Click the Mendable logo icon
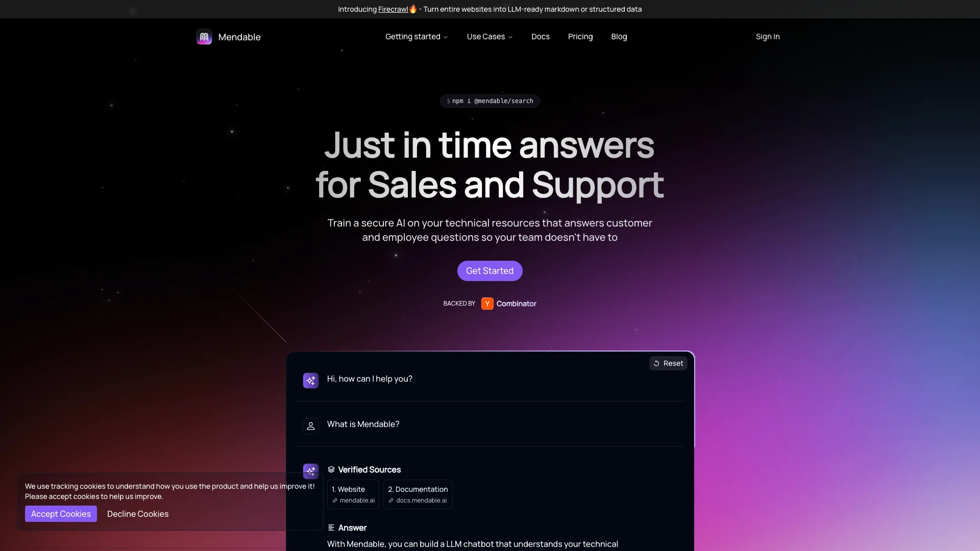This screenshot has height=551, width=980. (204, 37)
